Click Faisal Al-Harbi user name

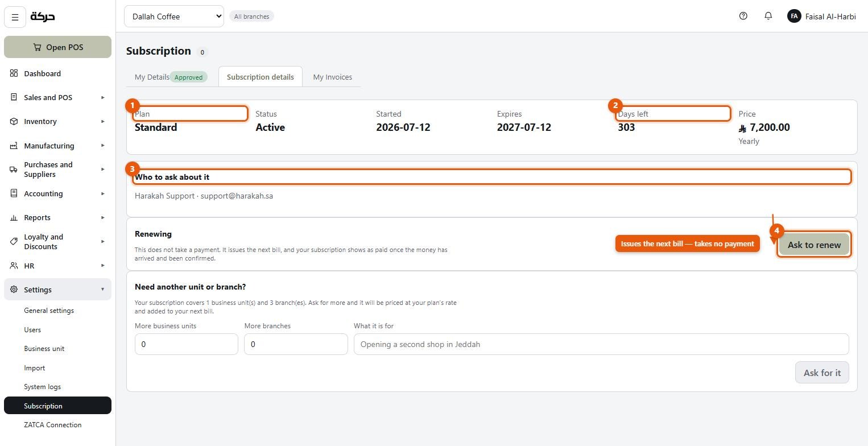pos(830,16)
